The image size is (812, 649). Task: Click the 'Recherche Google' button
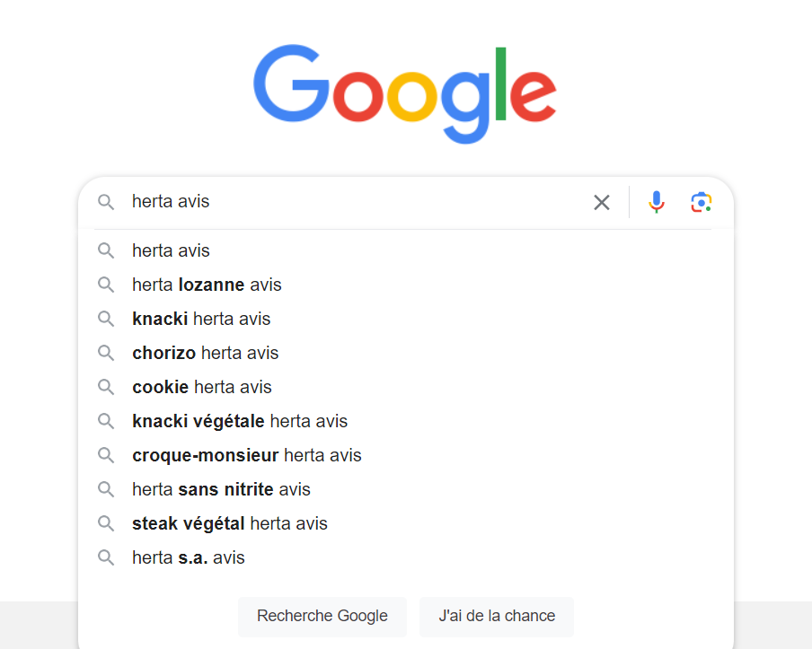pyautogui.click(x=322, y=617)
